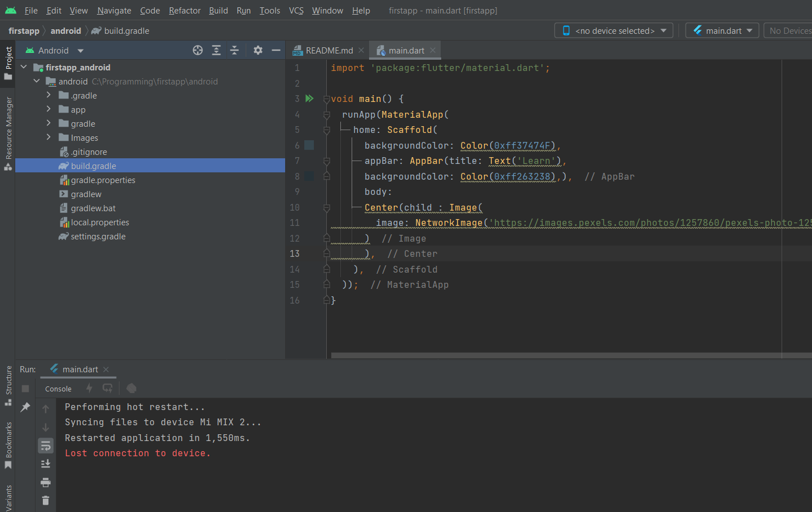Open the Build menu
The image size is (812, 512).
tap(218, 11)
